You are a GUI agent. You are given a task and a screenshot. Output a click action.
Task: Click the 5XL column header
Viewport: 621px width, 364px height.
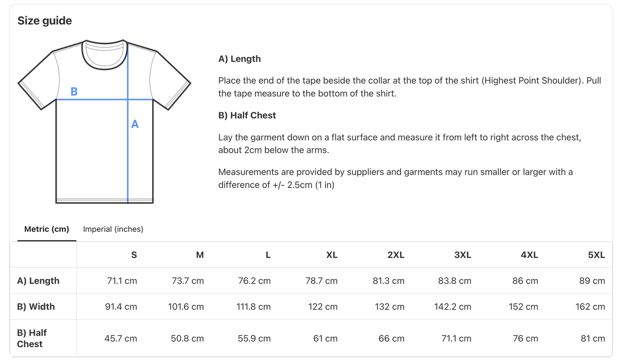point(596,255)
